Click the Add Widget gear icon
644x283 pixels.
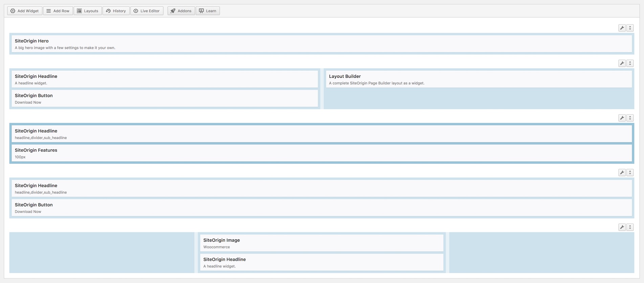13,11
